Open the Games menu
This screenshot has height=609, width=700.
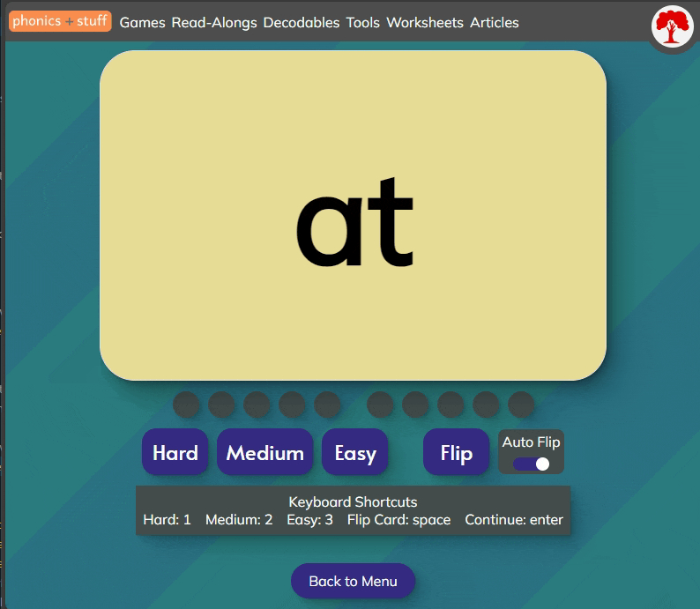coord(142,22)
